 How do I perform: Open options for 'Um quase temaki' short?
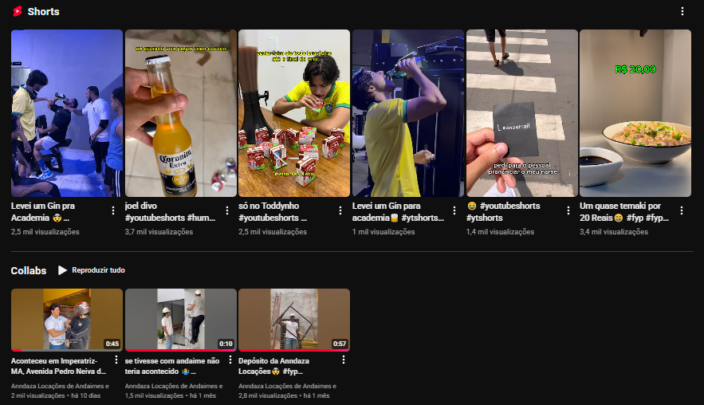(682, 211)
